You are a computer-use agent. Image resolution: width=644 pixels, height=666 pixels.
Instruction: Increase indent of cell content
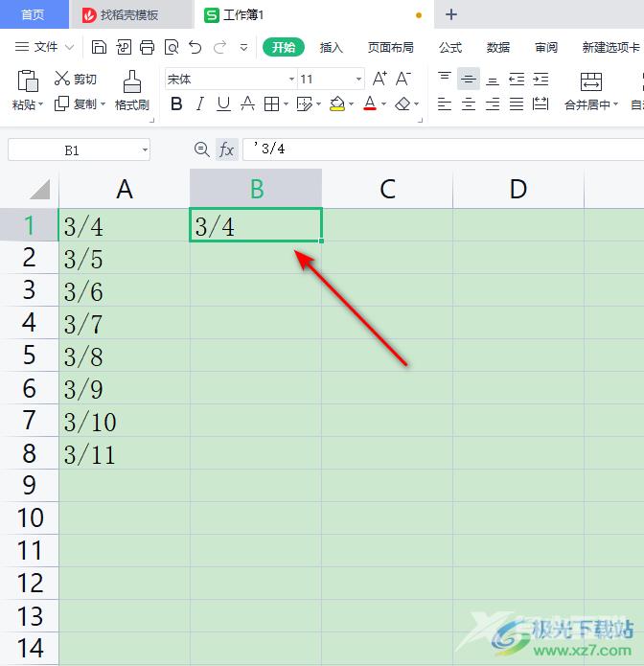point(540,79)
